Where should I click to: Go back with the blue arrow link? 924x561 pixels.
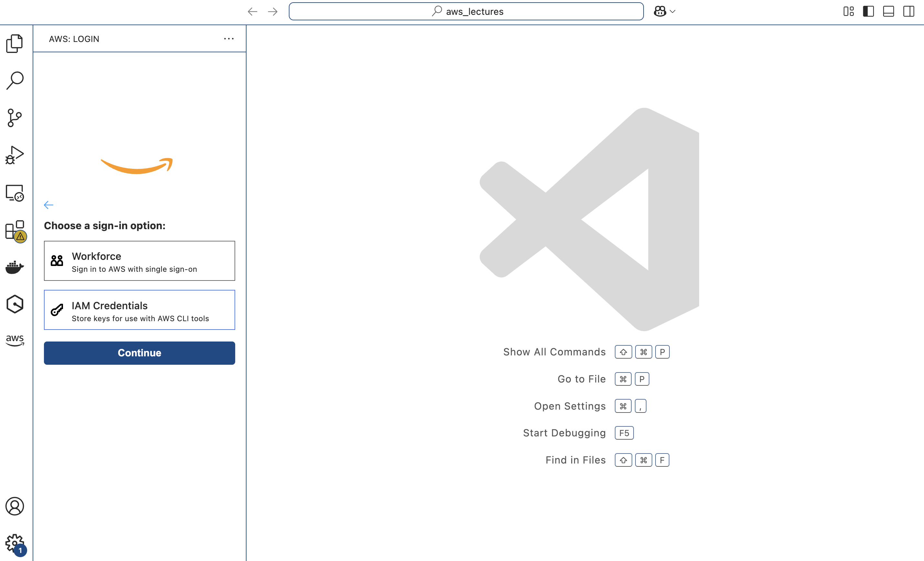(x=48, y=205)
